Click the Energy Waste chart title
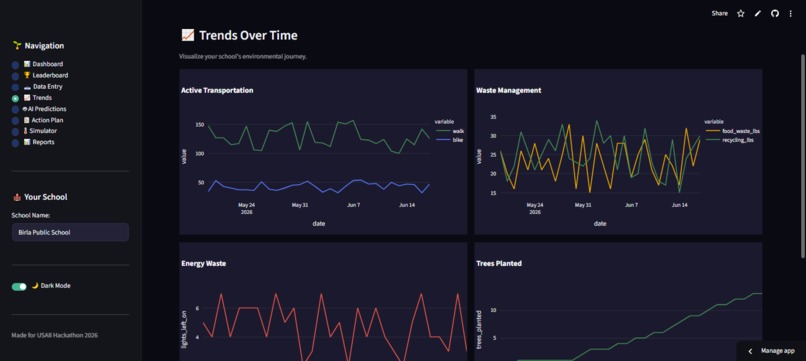Screen dimensions: 806x361 point(204,263)
